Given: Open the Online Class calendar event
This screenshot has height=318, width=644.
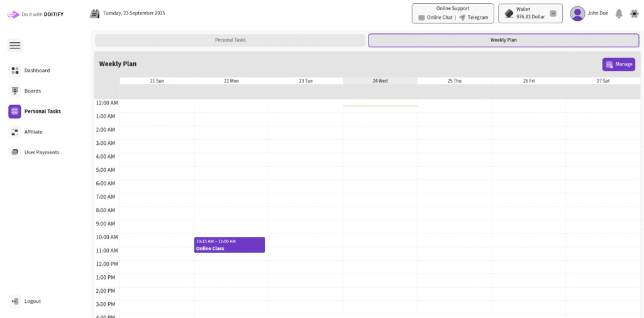Looking at the screenshot, I should click(230, 245).
